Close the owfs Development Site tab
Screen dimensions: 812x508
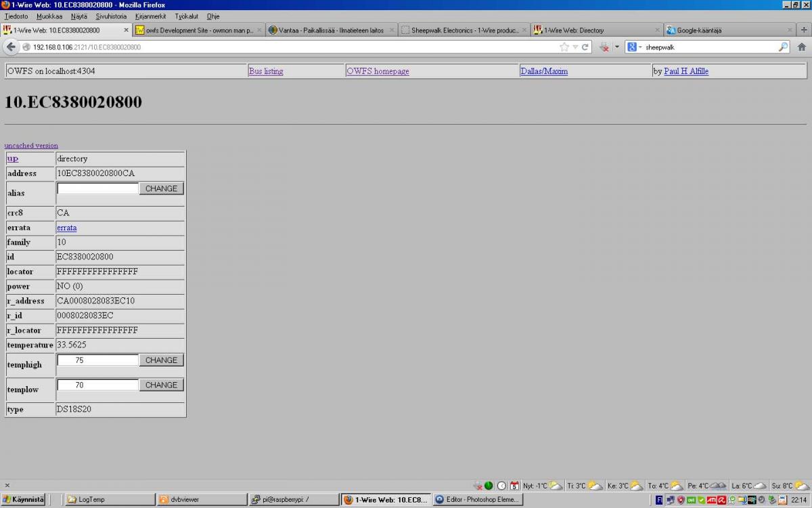coord(259,30)
